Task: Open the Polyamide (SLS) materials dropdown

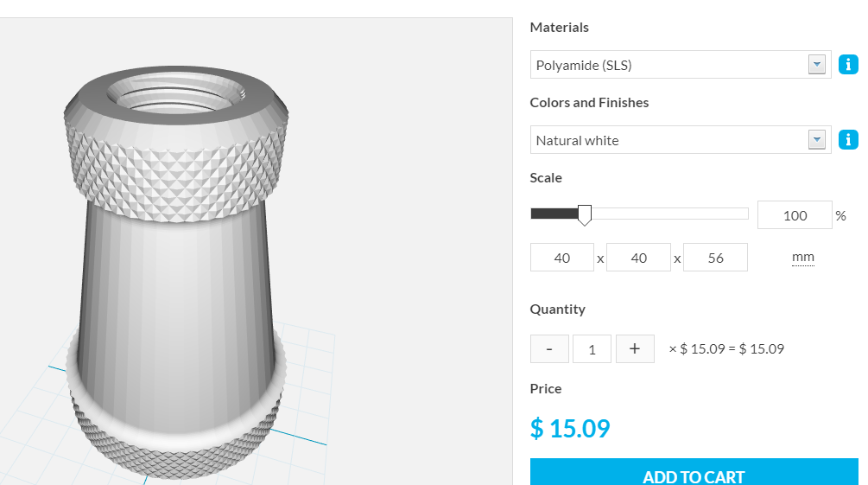Action: pyautogui.click(x=681, y=65)
